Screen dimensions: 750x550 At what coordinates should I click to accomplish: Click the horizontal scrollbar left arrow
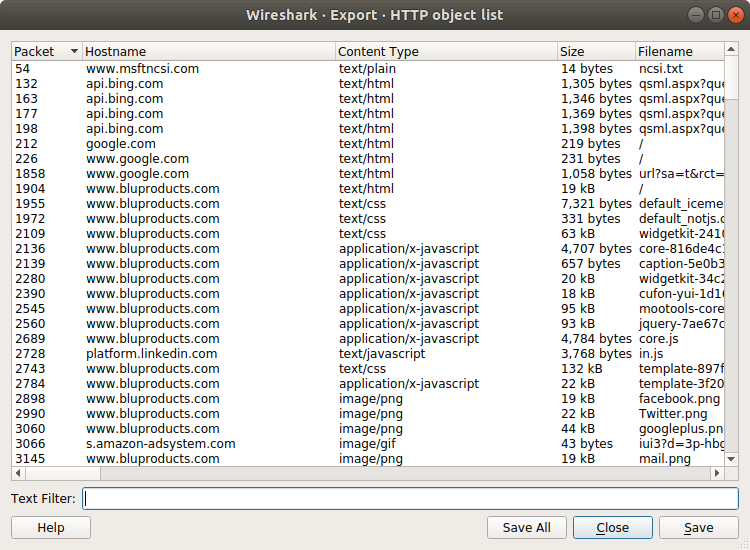(x=18, y=473)
